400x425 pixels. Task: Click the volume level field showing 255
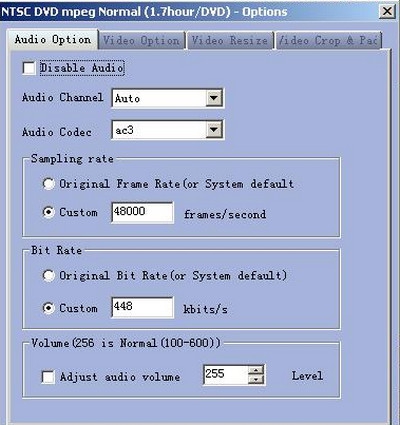(226, 375)
